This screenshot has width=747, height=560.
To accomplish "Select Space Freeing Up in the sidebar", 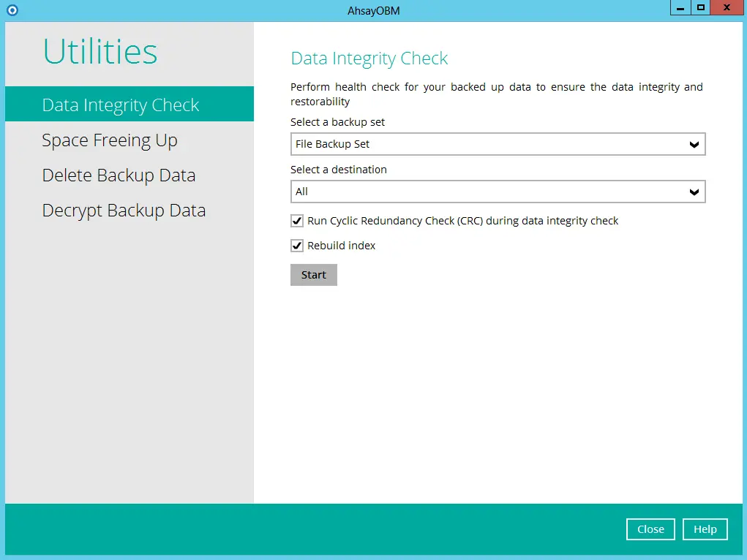I will pyautogui.click(x=110, y=140).
